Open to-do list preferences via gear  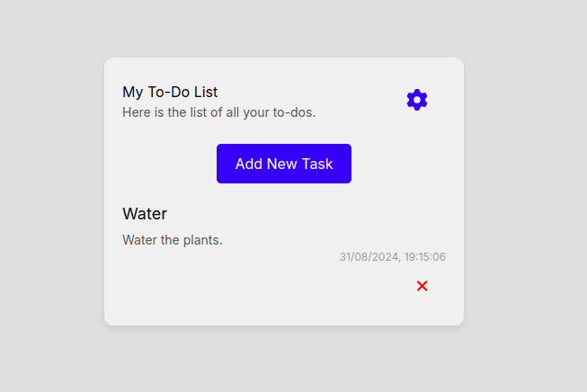[417, 100]
